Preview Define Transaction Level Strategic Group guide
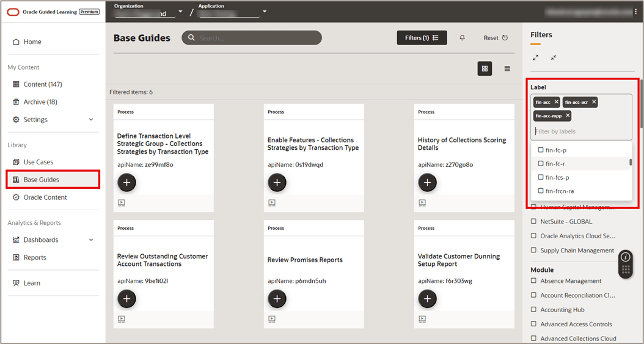This screenshot has height=344, width=644. pyautogui.click(x=122, y=202)
